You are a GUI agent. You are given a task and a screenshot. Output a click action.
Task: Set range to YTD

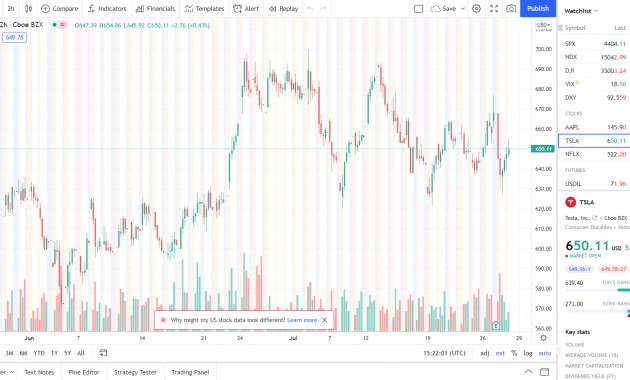pos(39,353)
